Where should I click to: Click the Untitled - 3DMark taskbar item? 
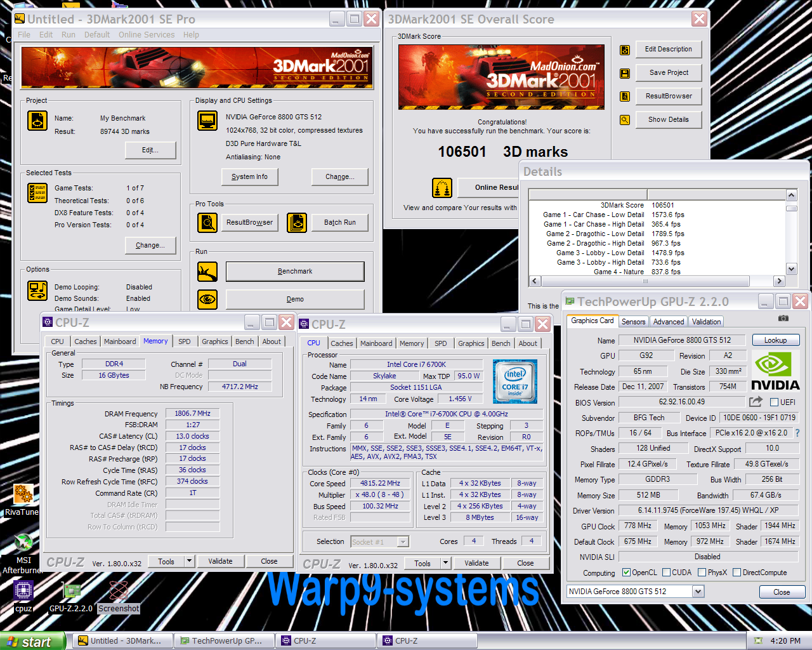coord(123,641)
